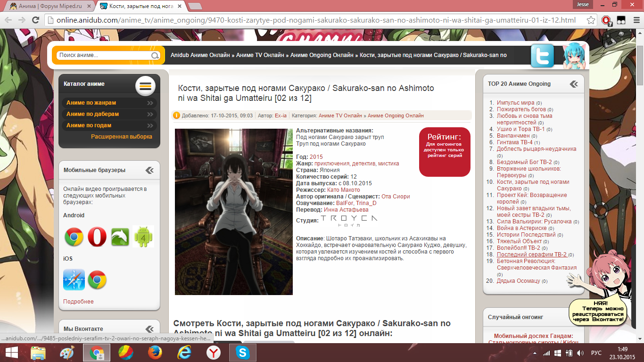Screen dimensions: 644x362
Task: Open the Windows Start button
Action: click(11, 353)
